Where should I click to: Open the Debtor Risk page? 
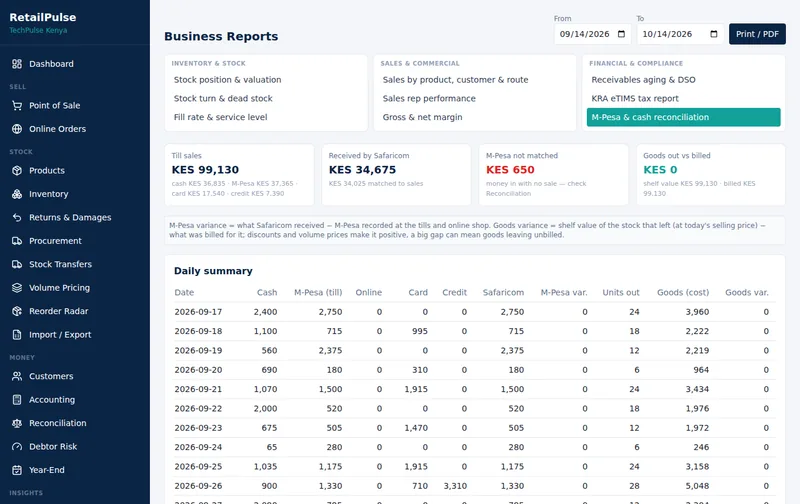tap(75, 446)
